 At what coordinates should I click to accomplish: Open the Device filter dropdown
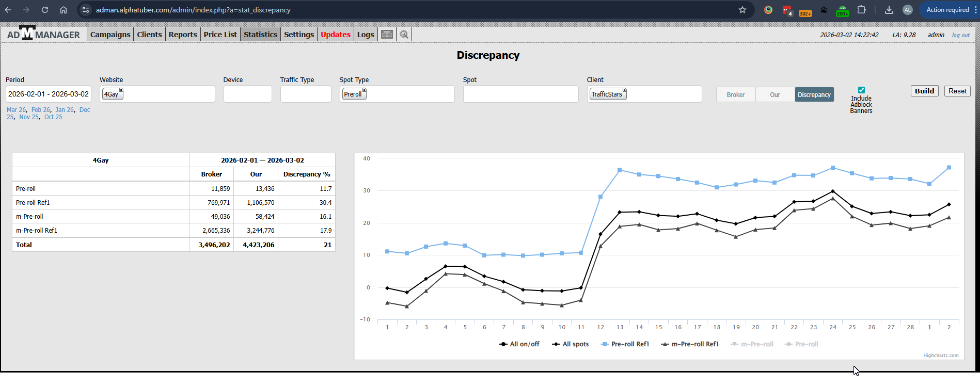coord(247,94)
